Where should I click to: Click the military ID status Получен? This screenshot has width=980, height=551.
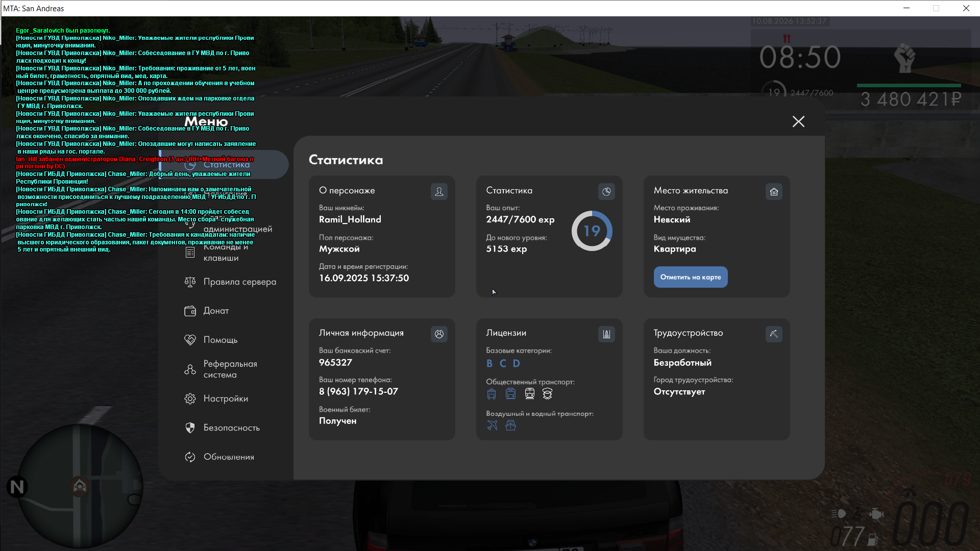(338, 421)
